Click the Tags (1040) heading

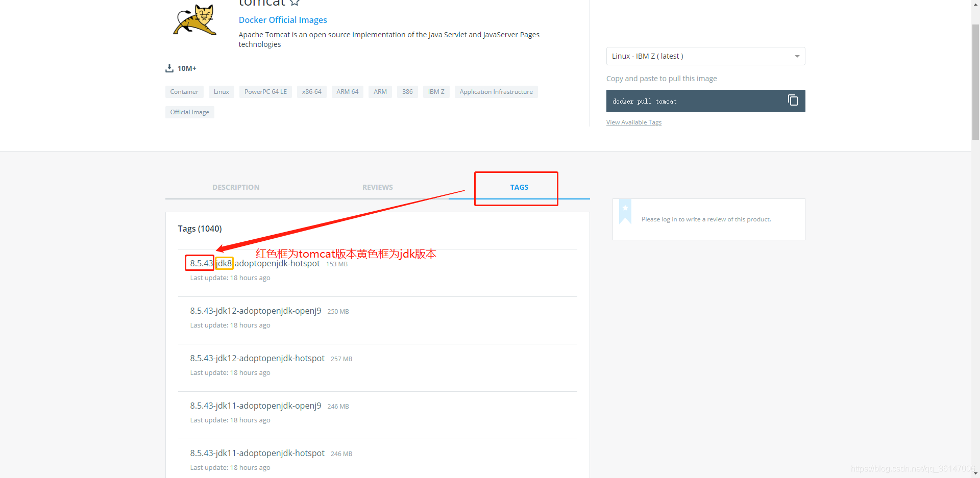click(x=200, y=229)
